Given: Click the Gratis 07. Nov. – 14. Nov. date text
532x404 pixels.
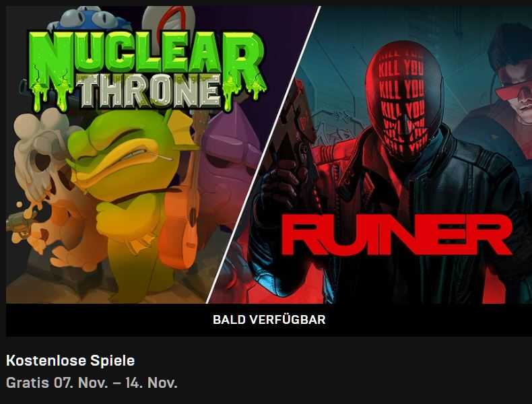Looking at the screenshot, I should point(92,382).
